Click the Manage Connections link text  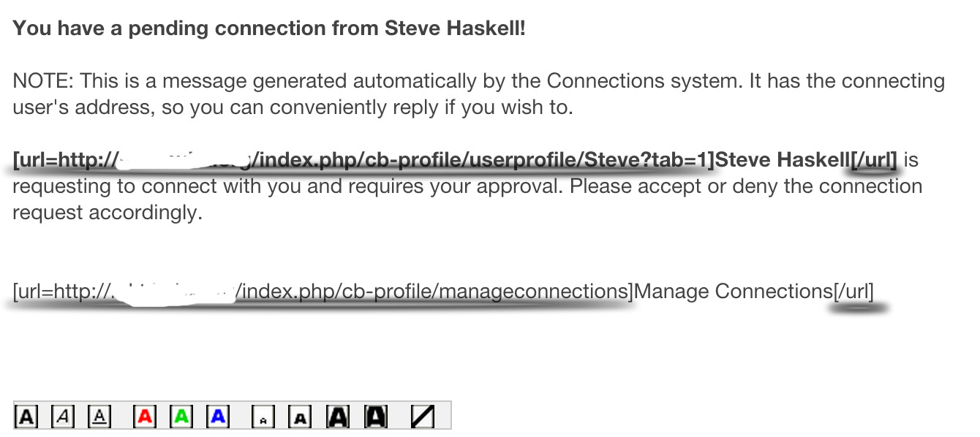tap(734, 292)
